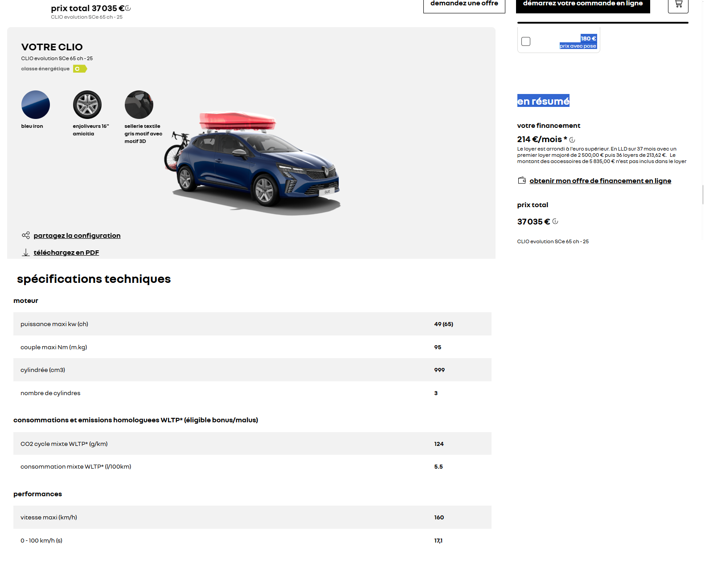Open 'téléchargez en PDF' link
This screenshot has width=713, height=588.
[x=66, y=253]
